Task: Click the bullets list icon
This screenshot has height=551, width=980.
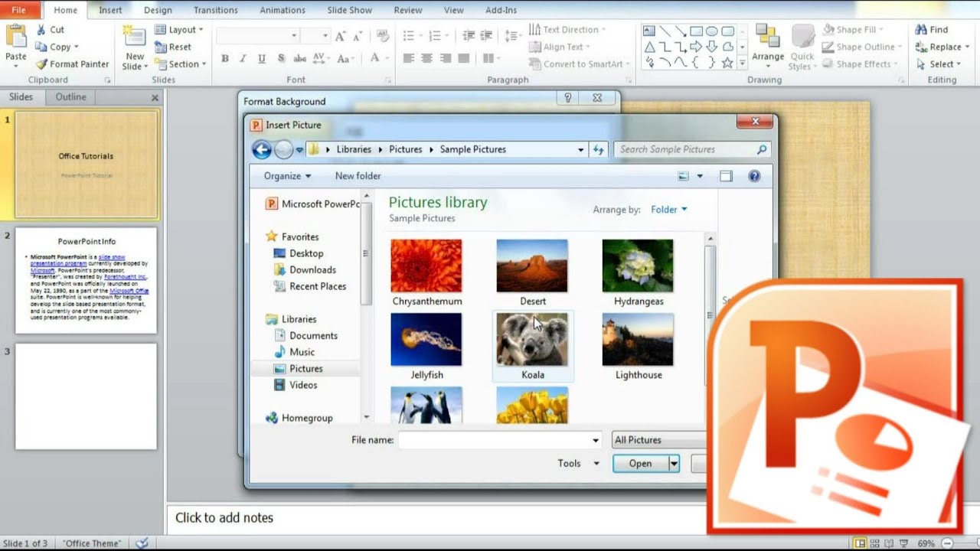Action: pos(409,36)
